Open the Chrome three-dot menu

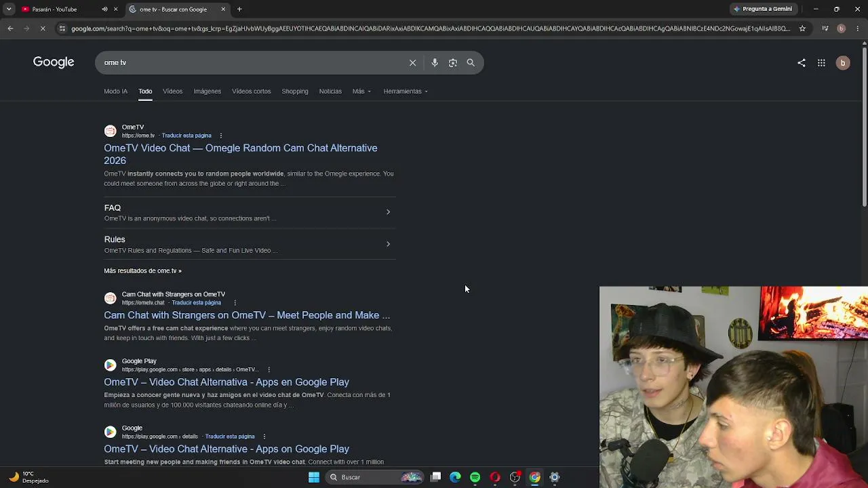pyautogui.click(x=857, y=28)
